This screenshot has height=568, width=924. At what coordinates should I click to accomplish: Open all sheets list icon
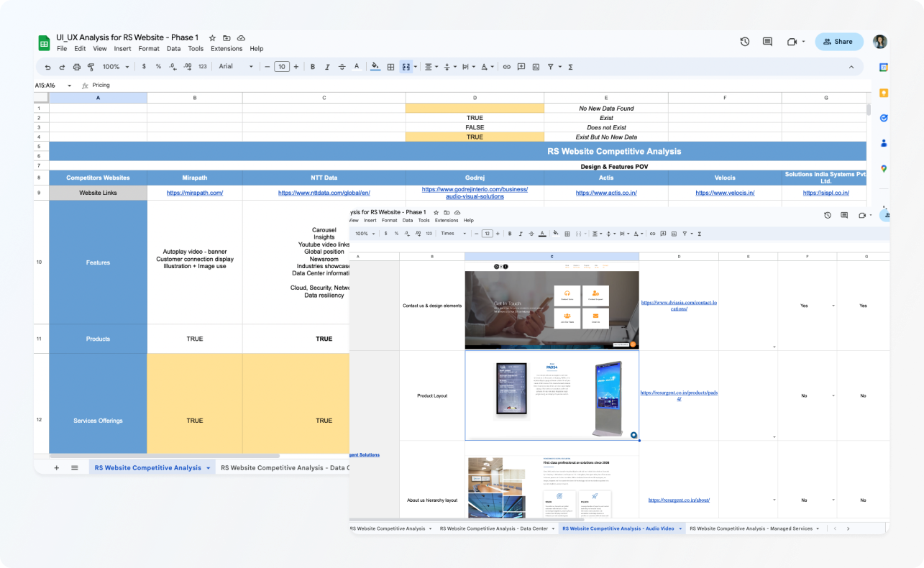74,467
